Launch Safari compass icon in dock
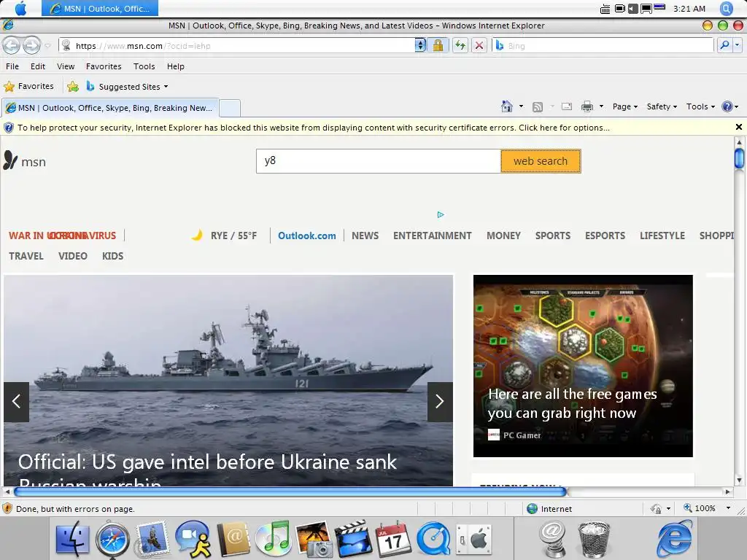The width and height of the screenshot is (747, 560). 112,540
